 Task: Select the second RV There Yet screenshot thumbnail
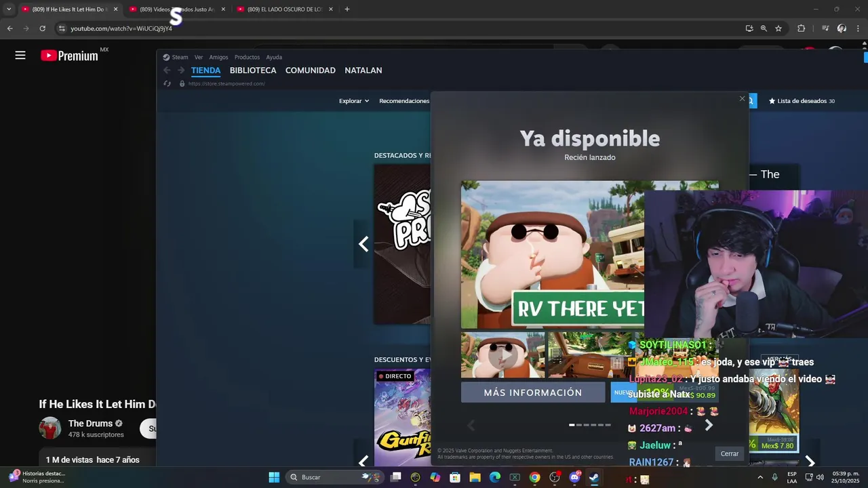coord(589,354)
